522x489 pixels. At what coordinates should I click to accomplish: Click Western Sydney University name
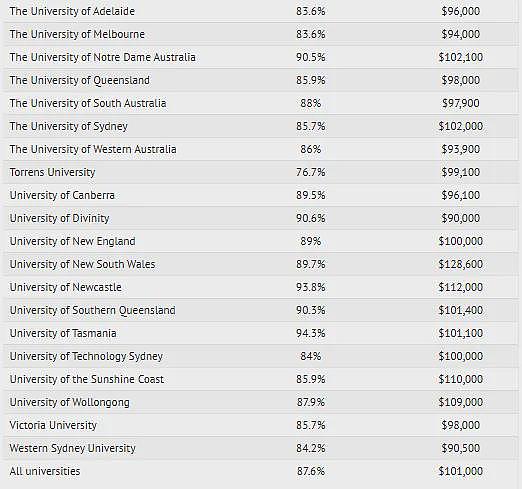[72, 448]
